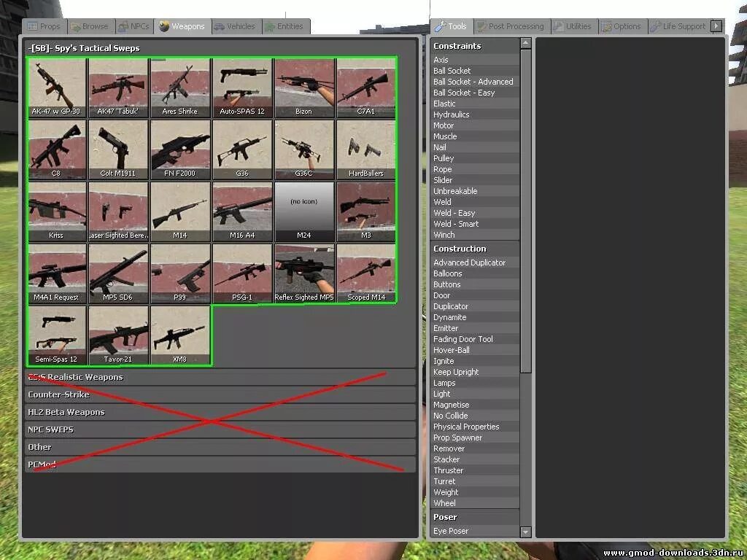Choose the Colt M1911 pistol icon

(118, 150)
